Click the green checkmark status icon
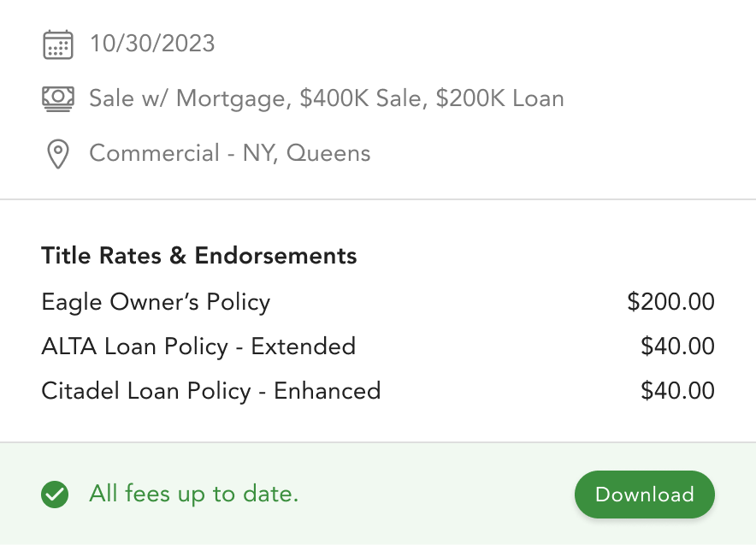This screenshot has width=756, height=545. (56, 494)
